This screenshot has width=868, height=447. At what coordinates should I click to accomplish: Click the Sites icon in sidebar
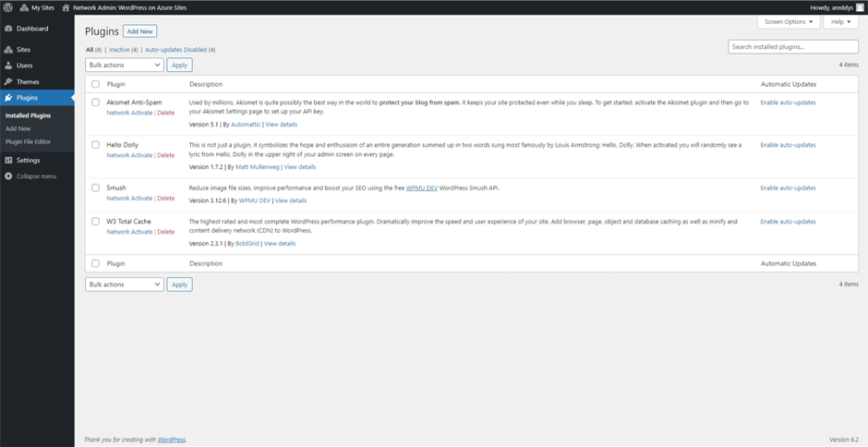(8, 50)
